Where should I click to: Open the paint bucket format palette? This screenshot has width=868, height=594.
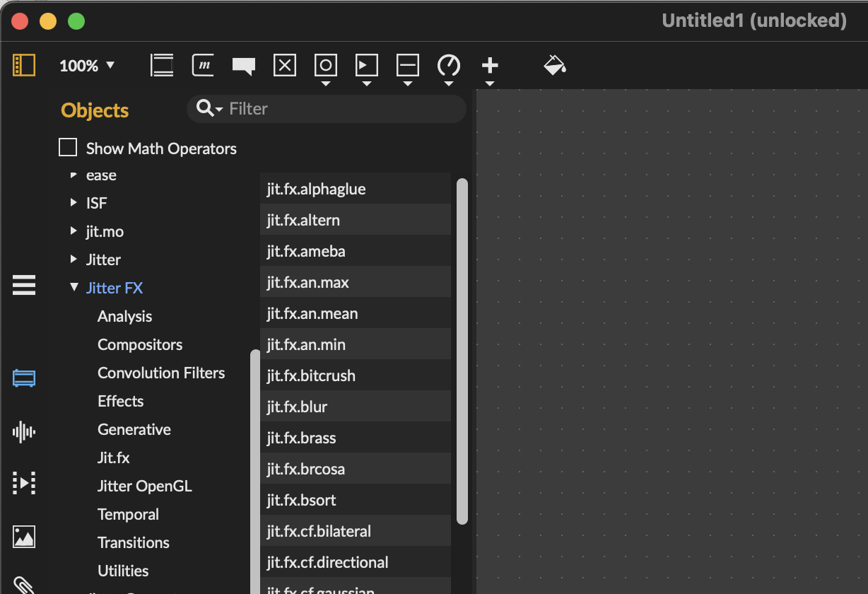(x=555, y=65)
